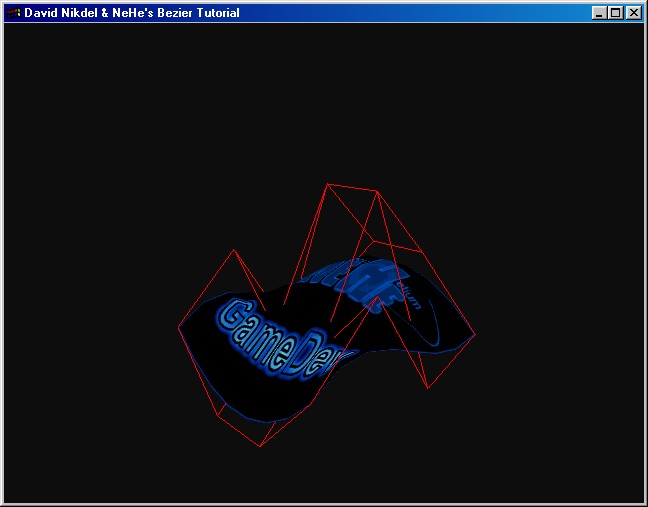Select the far-left corner vertex of red mesh
The image size is (648, 507).
click(179, 327)
